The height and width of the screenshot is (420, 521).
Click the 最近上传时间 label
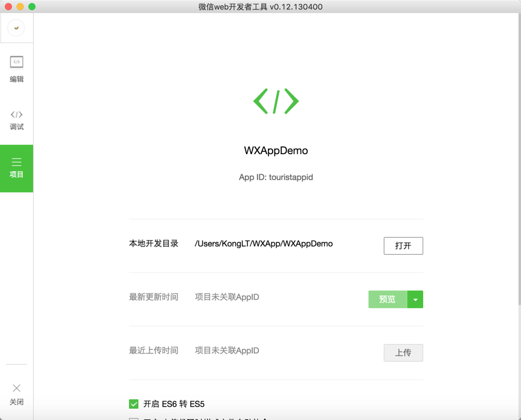[154, 351]
